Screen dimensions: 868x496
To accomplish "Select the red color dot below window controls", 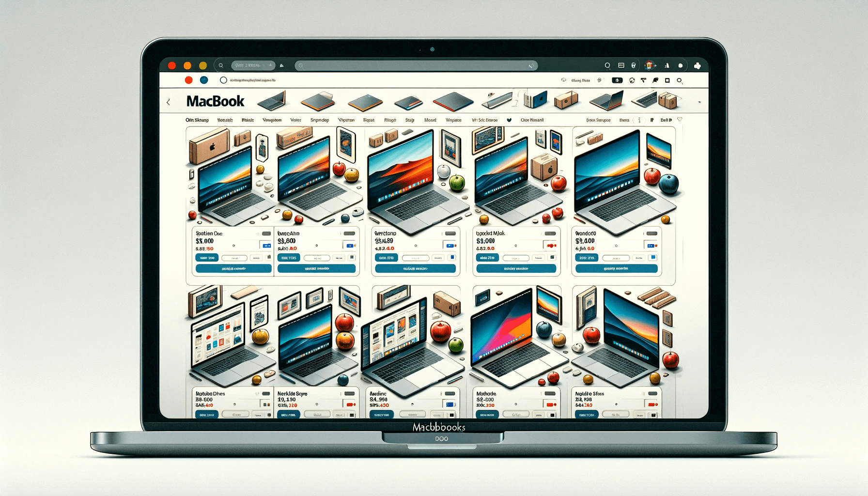I will 189,80.
